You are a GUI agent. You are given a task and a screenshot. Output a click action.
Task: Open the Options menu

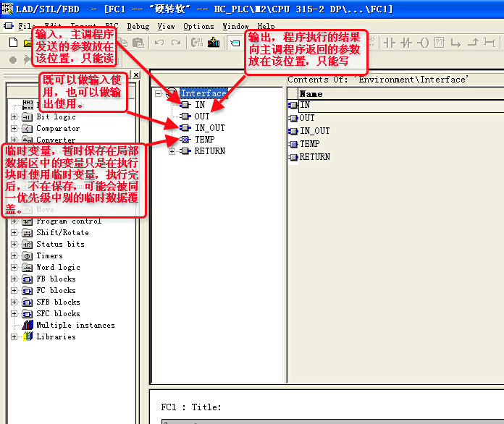coord(198,26)
